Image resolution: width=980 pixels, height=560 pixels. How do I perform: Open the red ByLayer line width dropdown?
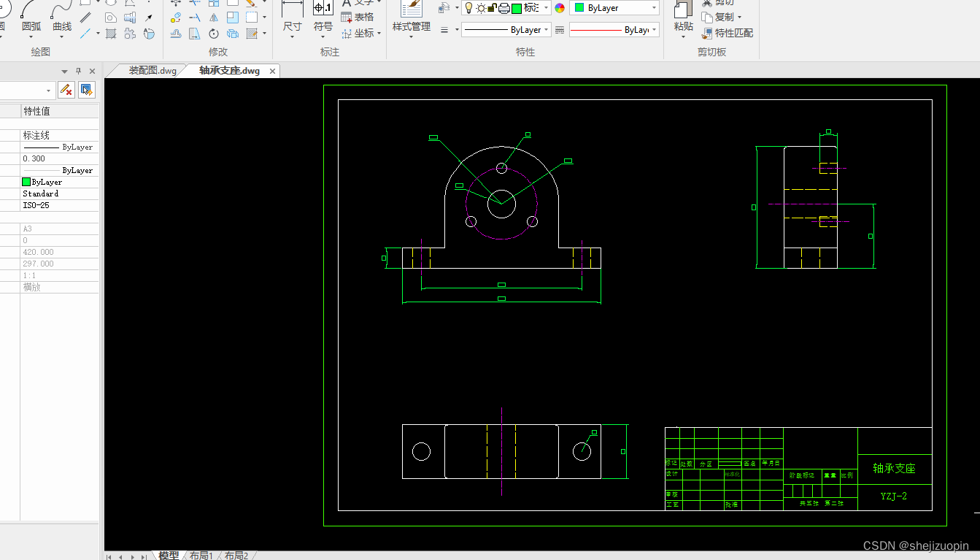614,30
